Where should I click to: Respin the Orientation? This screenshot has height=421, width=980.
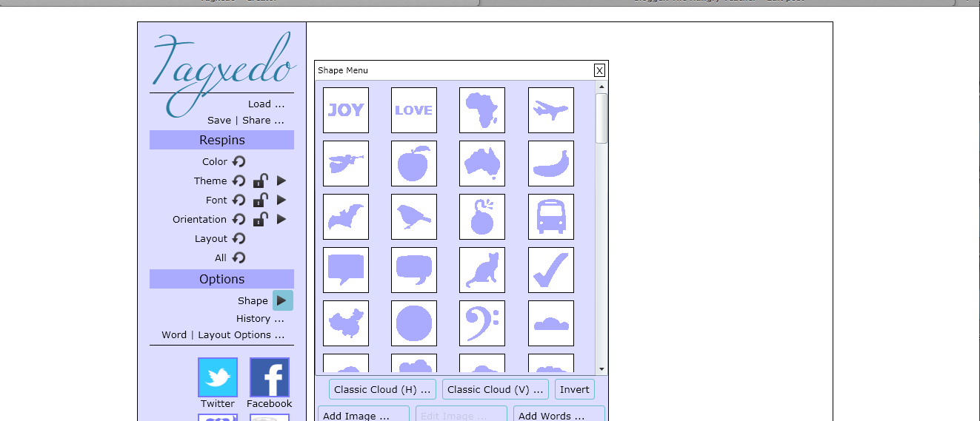tap(239, 219)
